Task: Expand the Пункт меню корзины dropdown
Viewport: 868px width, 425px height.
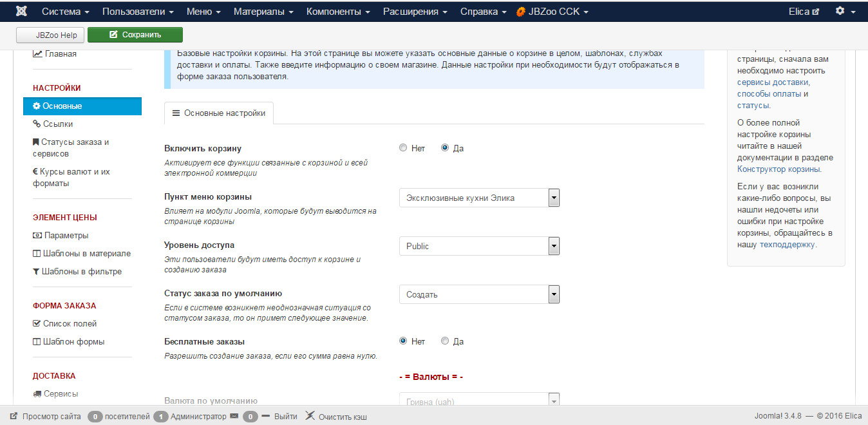Action: 479,198
